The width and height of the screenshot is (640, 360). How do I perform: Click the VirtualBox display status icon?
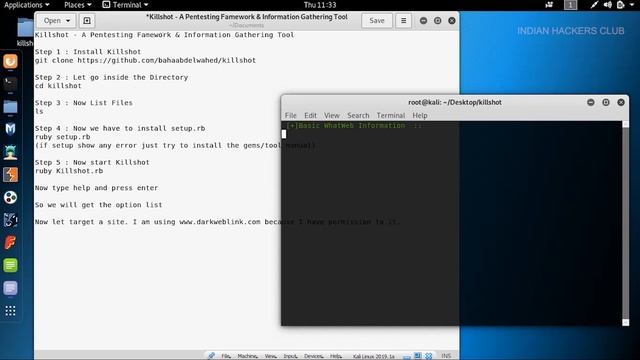(418, 356)
